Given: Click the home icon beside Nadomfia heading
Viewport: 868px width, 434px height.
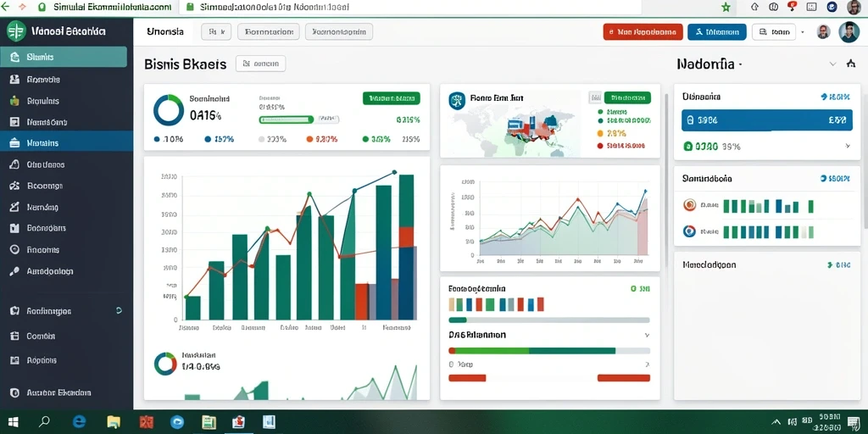Looking at the screenshot, I should (x=851, y=64).
